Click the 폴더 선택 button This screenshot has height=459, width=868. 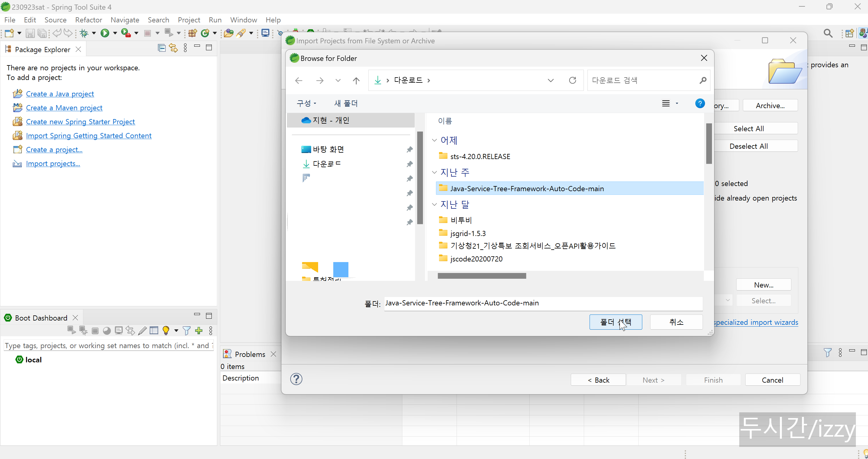tap(616, 322)
